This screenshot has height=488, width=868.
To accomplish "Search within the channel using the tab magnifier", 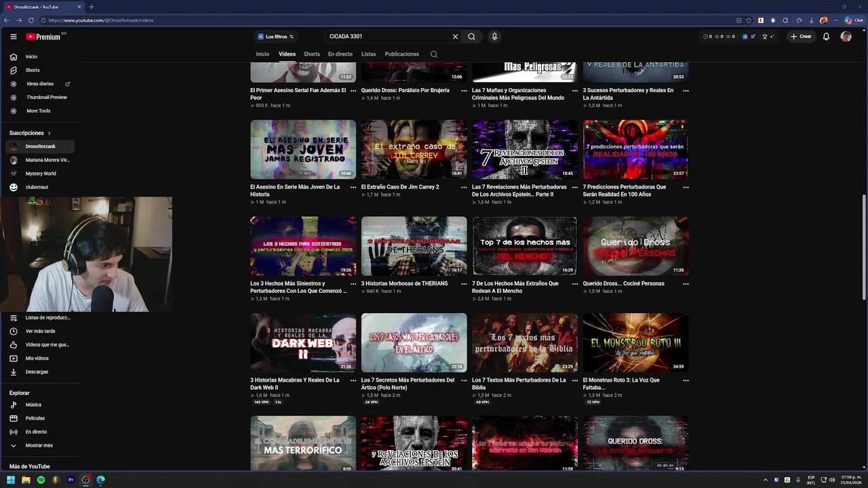I will 434,54.
